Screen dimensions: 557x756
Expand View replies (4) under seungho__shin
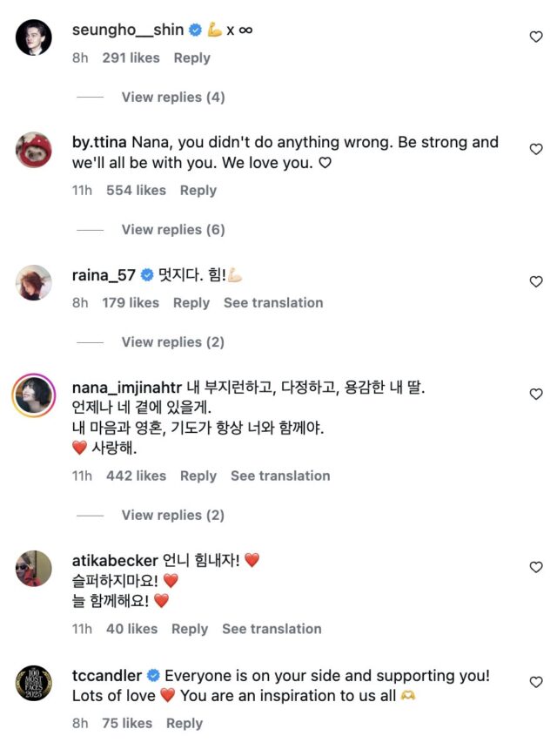172,97
